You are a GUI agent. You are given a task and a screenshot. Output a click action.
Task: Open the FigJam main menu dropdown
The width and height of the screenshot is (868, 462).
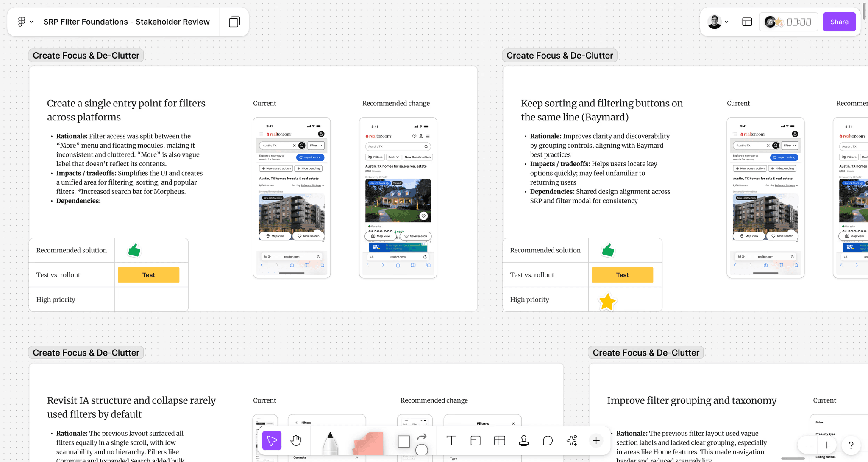tap(25, 22)
